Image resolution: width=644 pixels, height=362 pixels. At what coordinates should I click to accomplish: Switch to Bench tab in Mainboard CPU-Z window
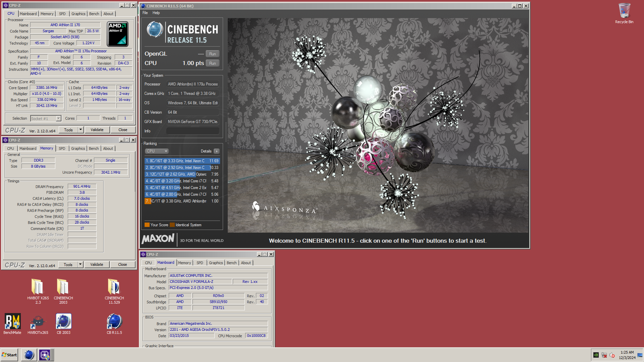(x=231, y=263)
